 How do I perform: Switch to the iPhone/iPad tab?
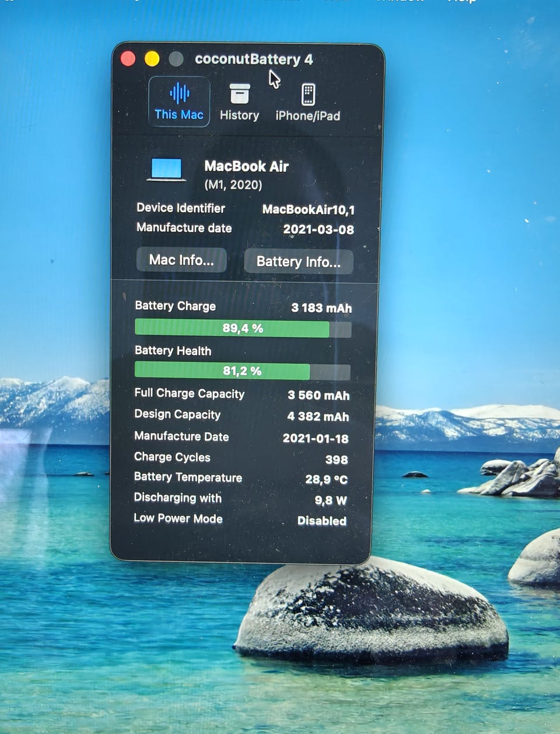click(x=308, y=103)
